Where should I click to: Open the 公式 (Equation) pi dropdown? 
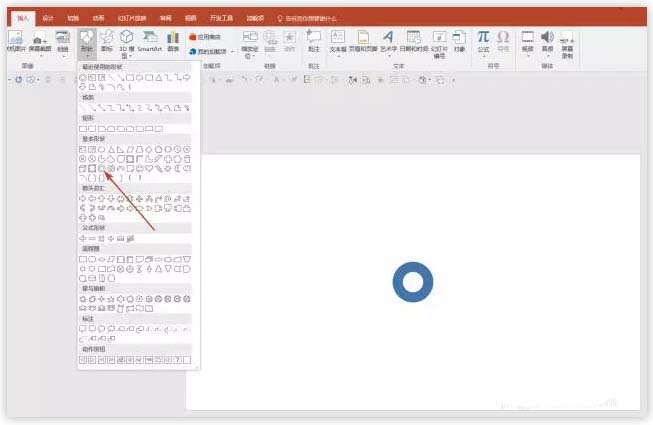pos(483,43)
